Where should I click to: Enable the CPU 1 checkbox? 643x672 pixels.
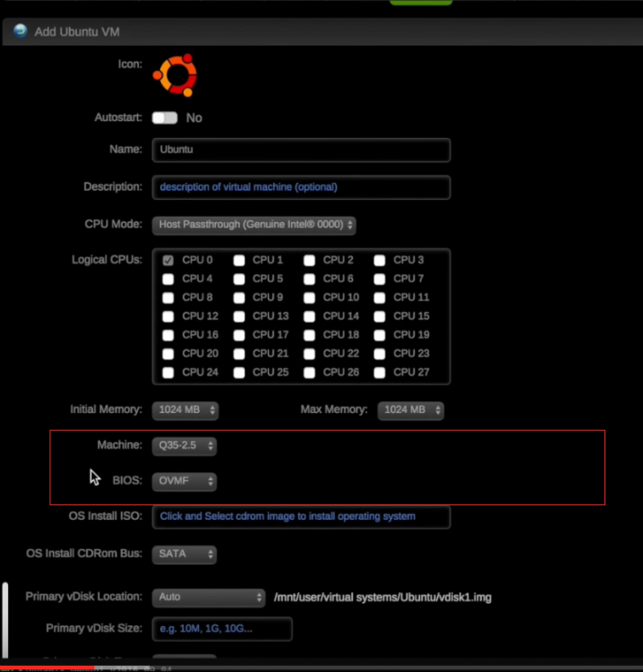pos(239,260)
